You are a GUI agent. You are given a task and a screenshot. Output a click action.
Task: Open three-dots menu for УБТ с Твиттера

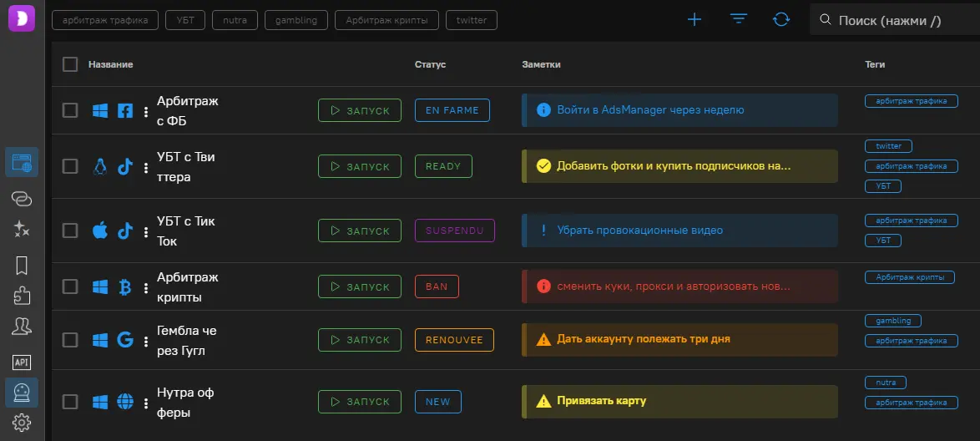(x=146, y=167)
